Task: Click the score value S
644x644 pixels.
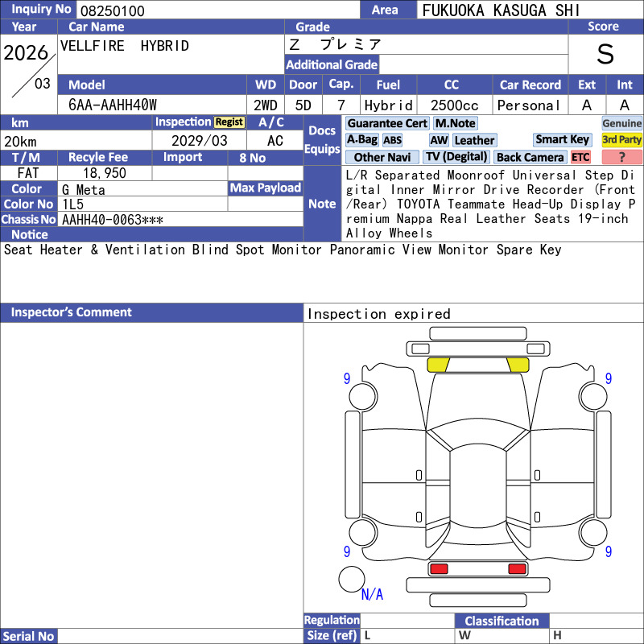Action: click(x=605, y=54)
